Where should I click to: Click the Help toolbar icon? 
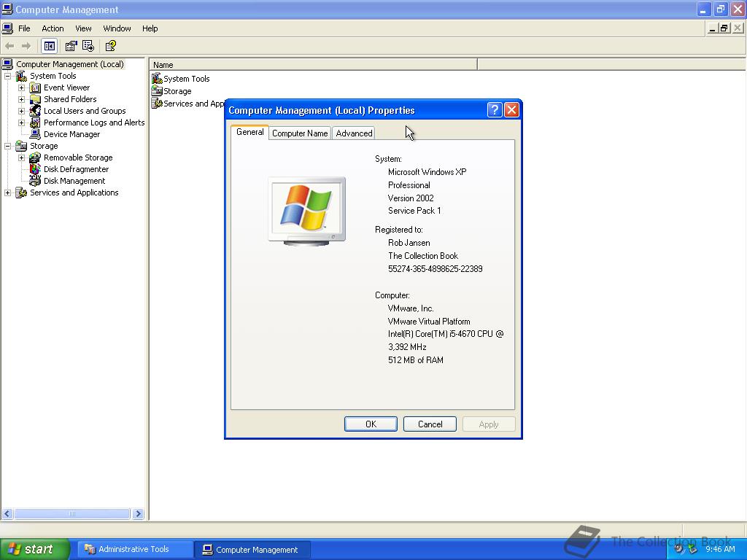click(111, 46)
